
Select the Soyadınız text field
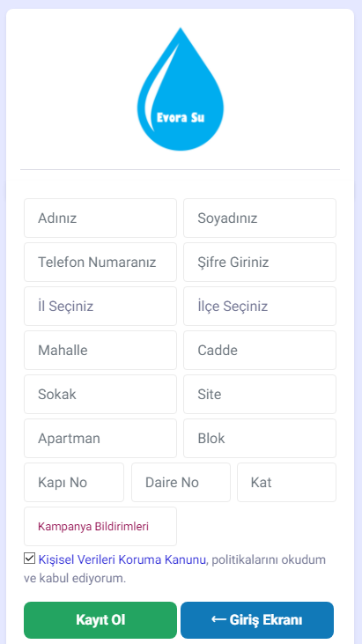point(260,218)
